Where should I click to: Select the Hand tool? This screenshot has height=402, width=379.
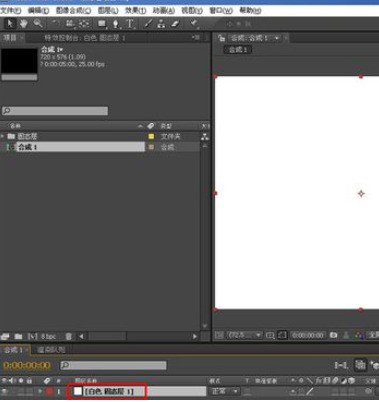23,24
